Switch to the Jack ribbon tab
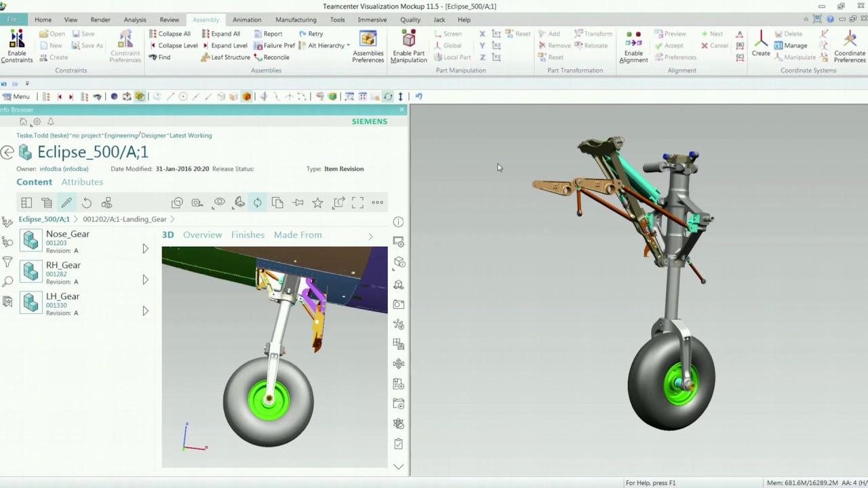 click(439, 20)
